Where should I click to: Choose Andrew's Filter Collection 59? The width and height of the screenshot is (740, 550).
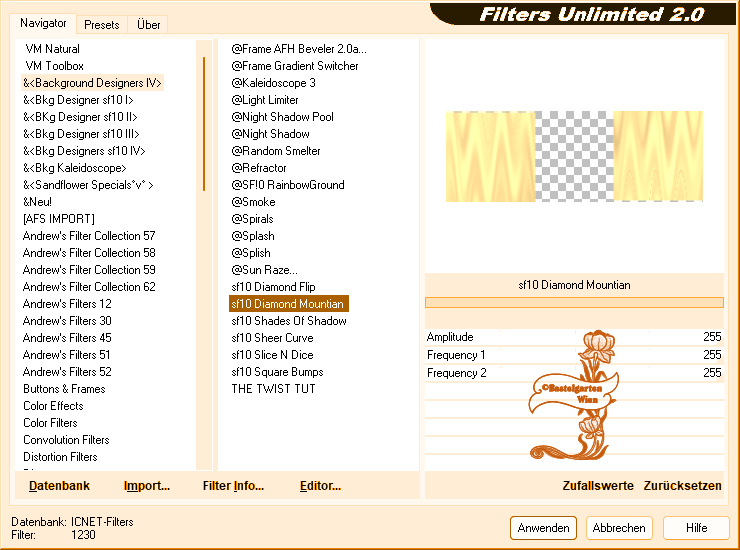coord(89,270)
